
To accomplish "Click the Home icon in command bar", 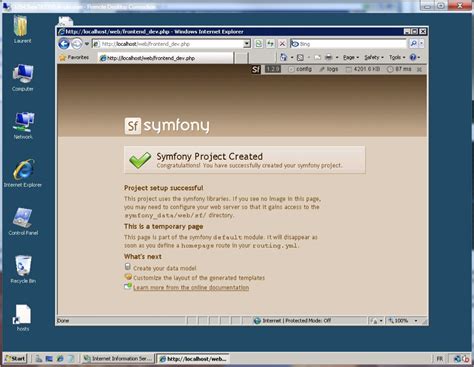I will point(283,58).
